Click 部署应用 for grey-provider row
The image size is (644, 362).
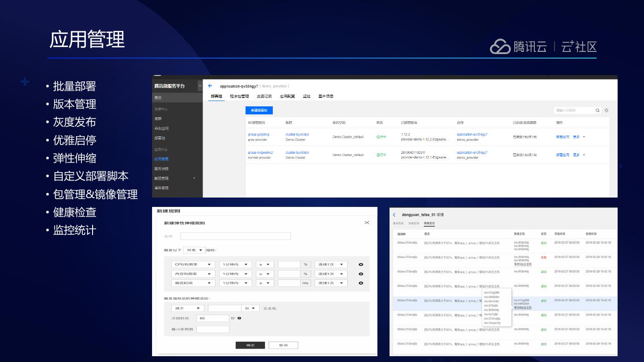click(563, 137)
